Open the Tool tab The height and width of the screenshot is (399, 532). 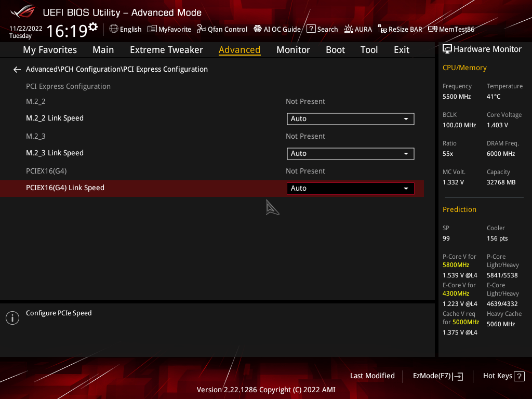tap(369, 50)
